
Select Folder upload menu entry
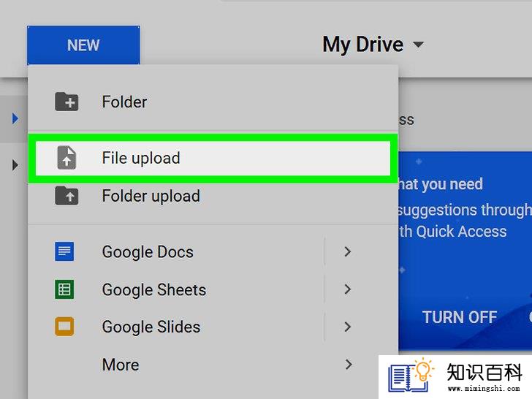pyautogui.click(x=213, y=196)
